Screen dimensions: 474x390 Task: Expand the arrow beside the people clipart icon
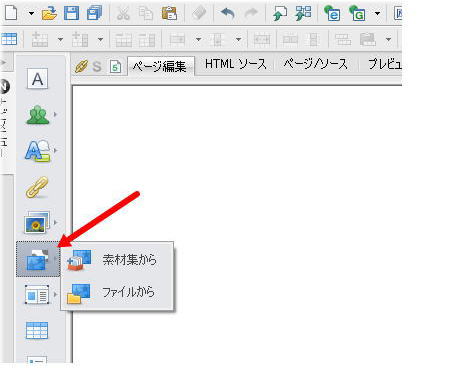pos(55,114)
